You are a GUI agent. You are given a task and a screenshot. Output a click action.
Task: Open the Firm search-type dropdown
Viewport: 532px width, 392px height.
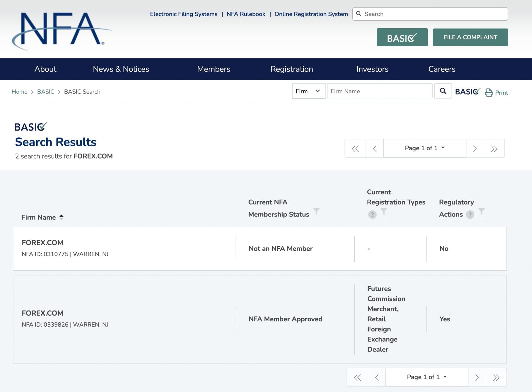click(x=308, y=91)
